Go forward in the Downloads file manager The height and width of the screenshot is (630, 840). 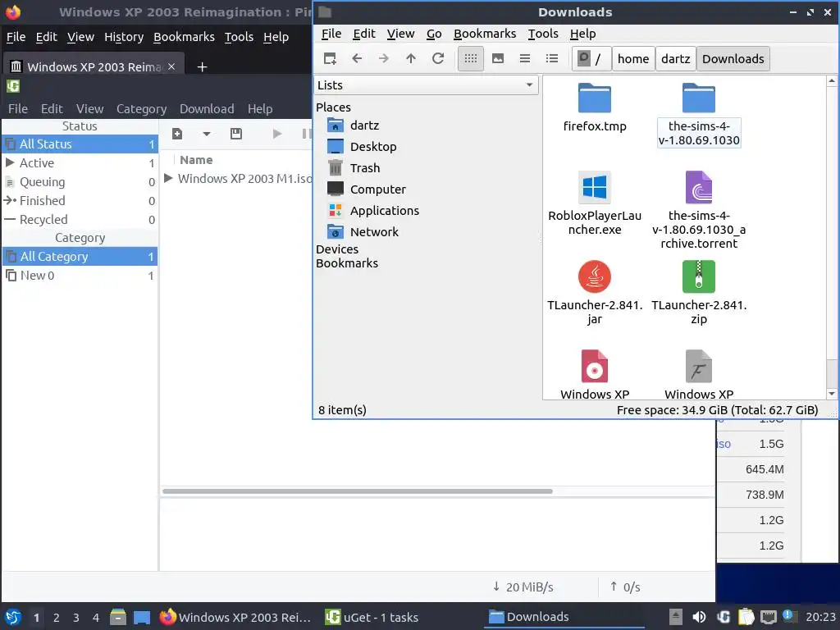click(384, 58)
